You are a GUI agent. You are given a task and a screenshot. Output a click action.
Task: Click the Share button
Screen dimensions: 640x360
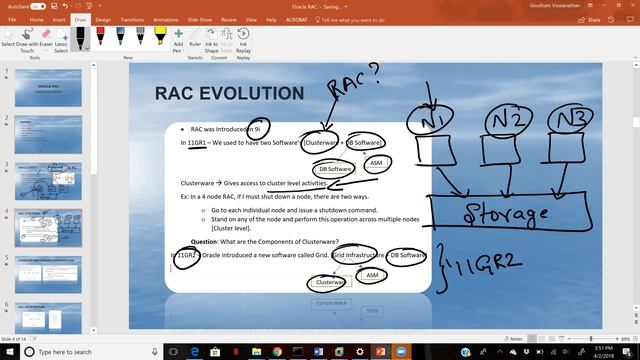[589, 20]
